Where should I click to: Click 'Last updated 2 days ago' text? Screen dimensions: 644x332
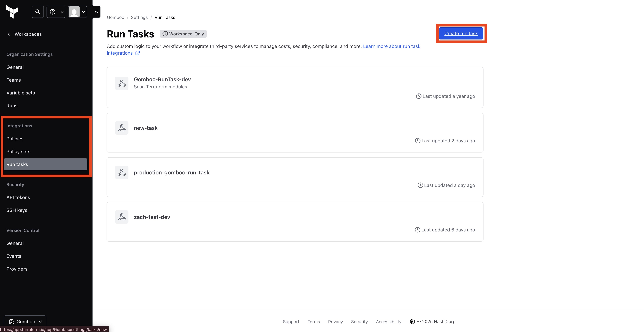point(448,141)
